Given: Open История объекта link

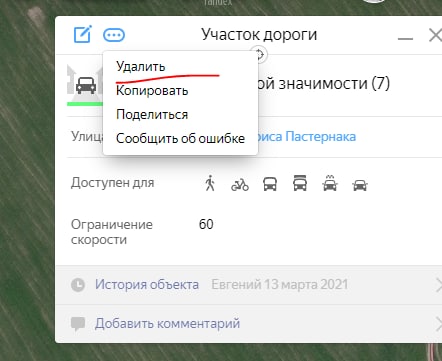Looking at the screenshot, I should point(147,285).
